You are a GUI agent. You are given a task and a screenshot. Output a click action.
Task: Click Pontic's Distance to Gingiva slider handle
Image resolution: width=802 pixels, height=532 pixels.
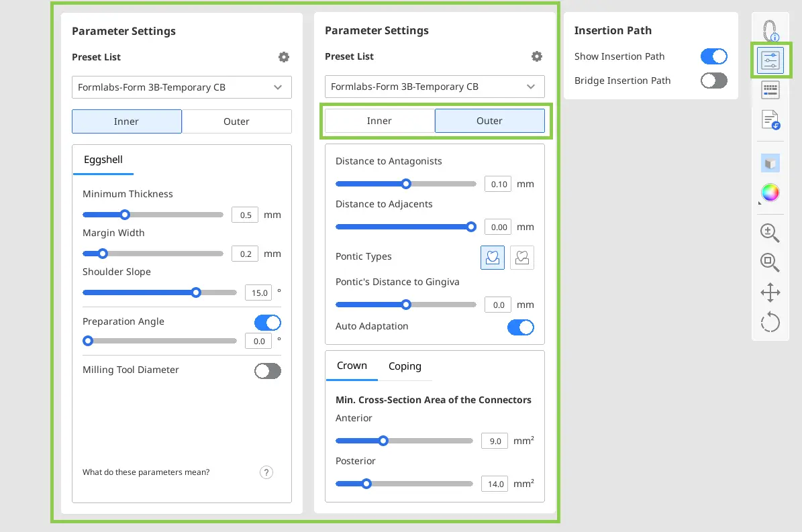coord(406,305)
